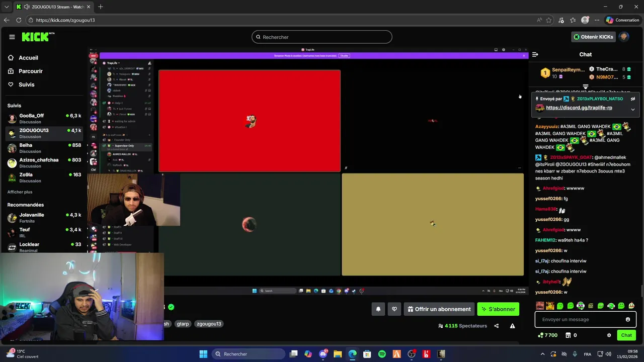644x362 pixels.
Task: Expand the gift leaderboard handle
Action: (585, 87)
